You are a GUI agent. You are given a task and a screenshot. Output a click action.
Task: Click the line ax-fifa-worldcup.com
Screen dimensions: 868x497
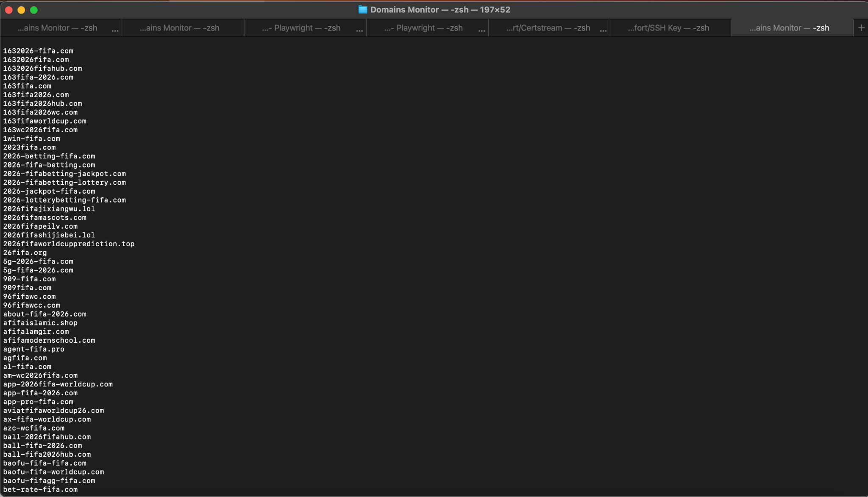pyautogui.click(x=47, y=419)
